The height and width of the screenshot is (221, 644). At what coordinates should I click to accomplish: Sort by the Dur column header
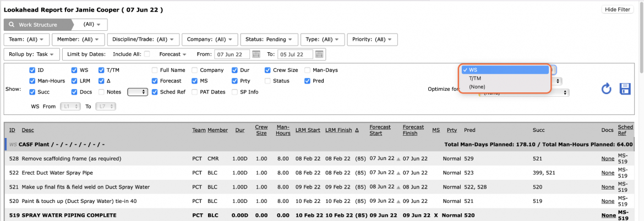pos(240,130)
